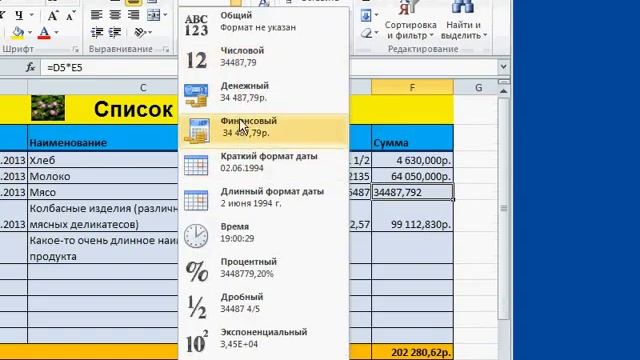Click the flower picture thumbnail
Screen dimensions: 640x360
(48, 108)
